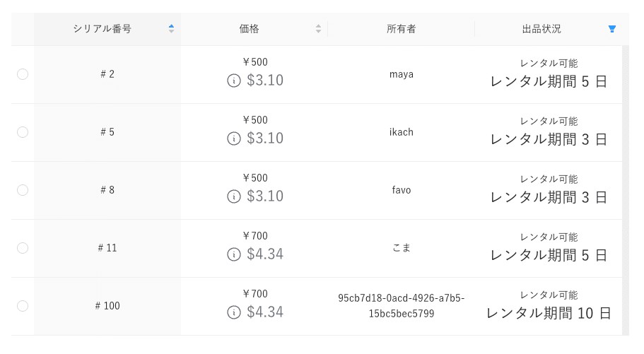
Task: Select the radio button for serial #5
Action: 23,132
